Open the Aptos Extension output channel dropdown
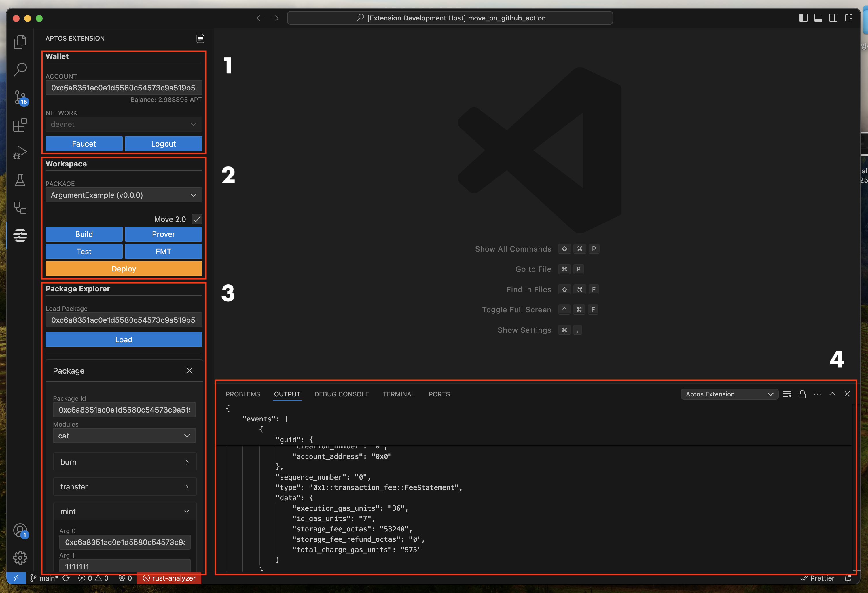868x593 pixels. [x=729, y=394]
